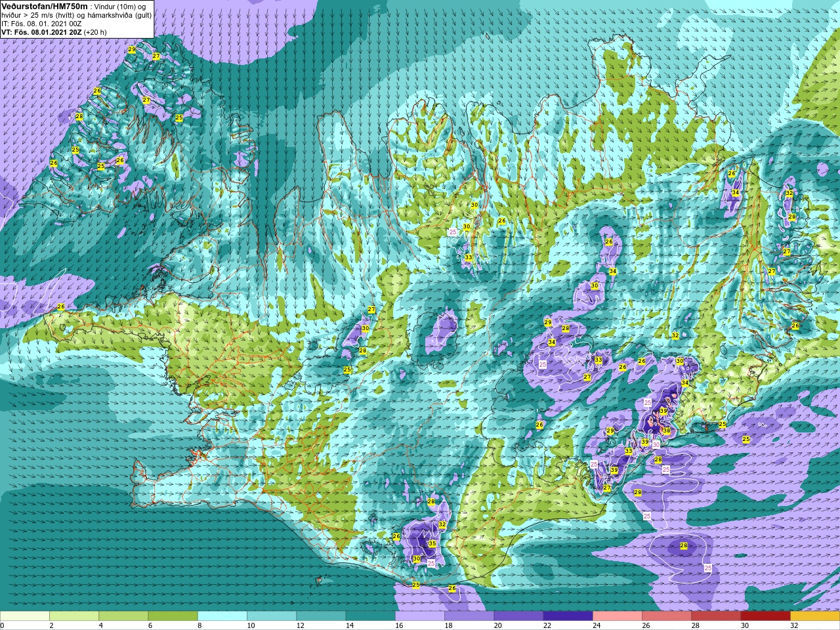Click the 'Veðurstofan/HM750m' title text
This screenshot has width=840, height=630.
point(44,6)
